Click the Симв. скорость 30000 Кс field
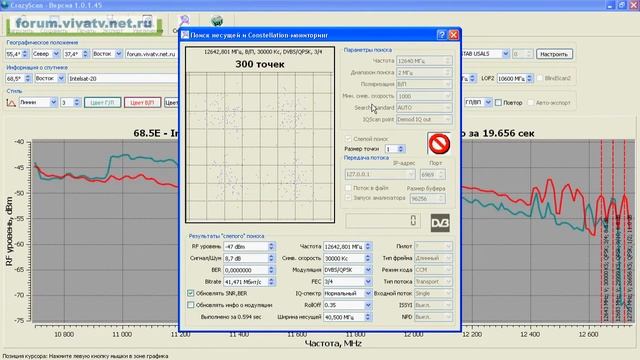 click(x=347, y=258)
